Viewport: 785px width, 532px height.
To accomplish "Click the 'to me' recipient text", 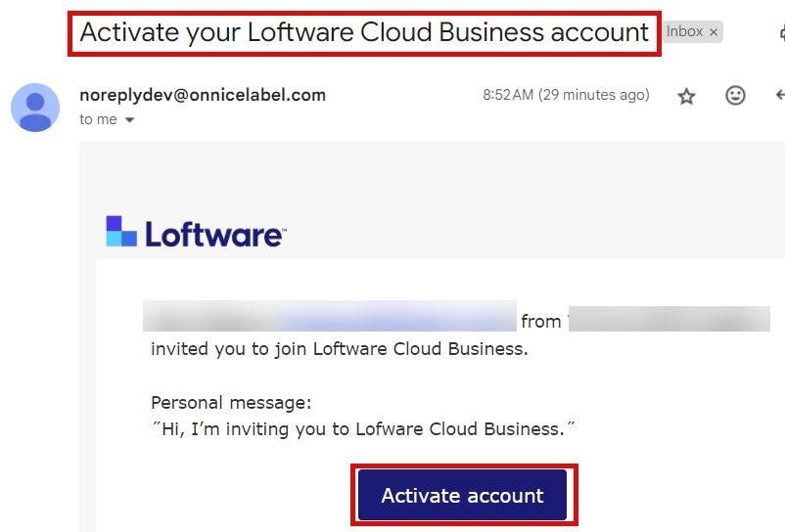I will pos(98,119).
